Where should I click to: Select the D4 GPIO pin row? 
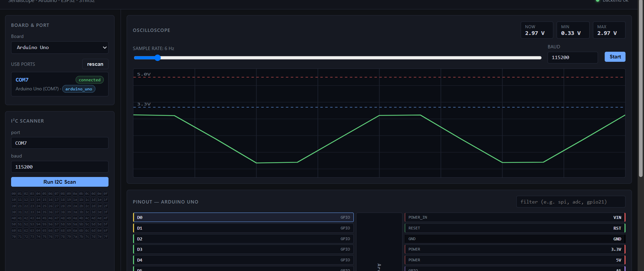[x=243, y=260]
